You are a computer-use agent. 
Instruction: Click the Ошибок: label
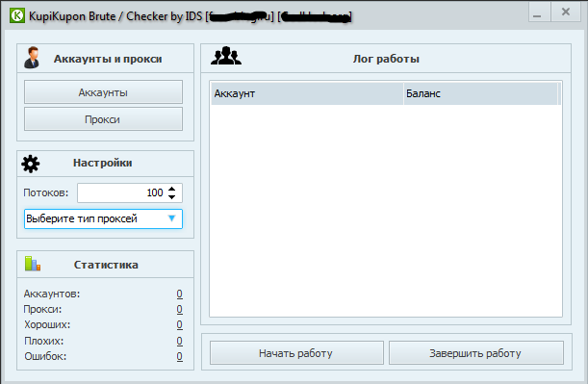pyautogui.click(x=45, y=356)
